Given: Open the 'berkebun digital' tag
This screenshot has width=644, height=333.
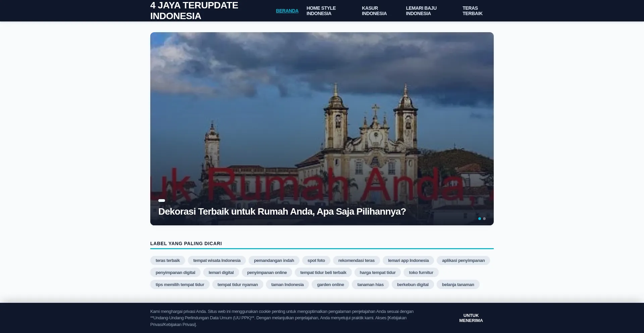Looking at the screenshot, I should tap(413, 285).
